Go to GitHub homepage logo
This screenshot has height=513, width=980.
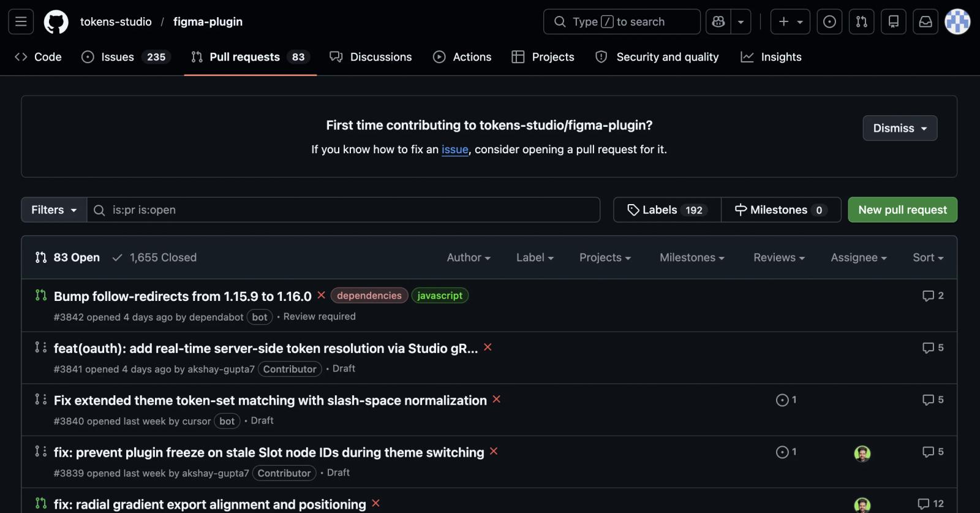(x=56, y=22)
